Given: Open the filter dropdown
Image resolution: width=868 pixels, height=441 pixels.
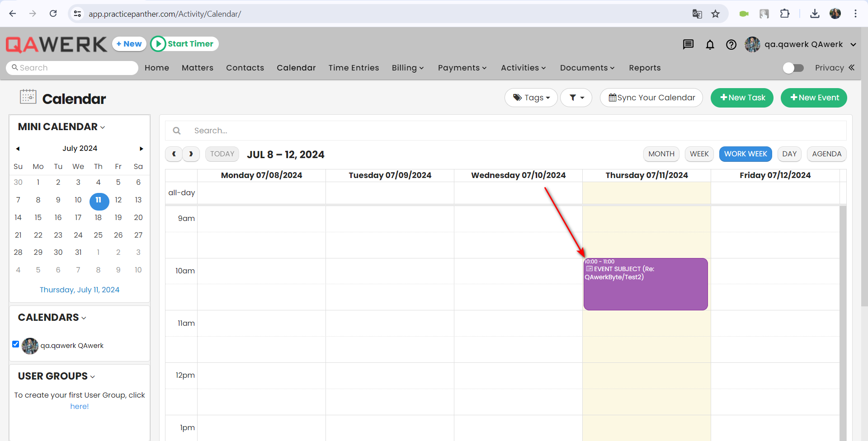Looking at the screenshot, I should tap(576, 98).
